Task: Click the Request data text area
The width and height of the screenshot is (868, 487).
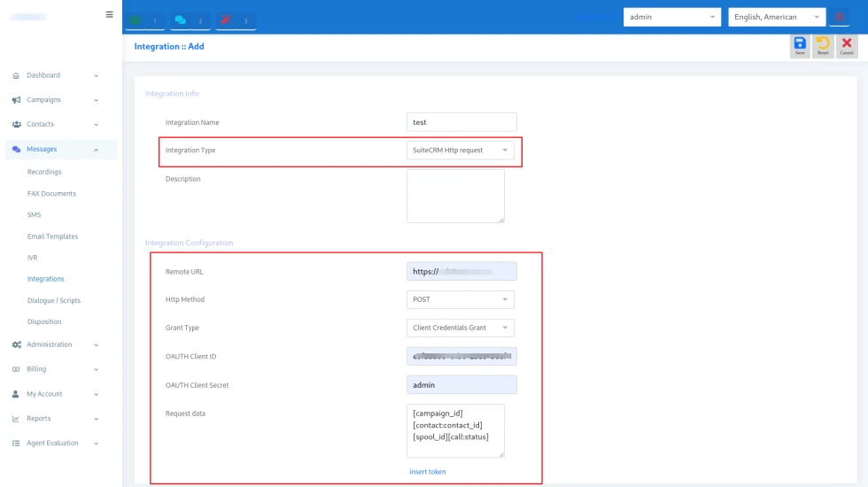Action: pos(455,430)
